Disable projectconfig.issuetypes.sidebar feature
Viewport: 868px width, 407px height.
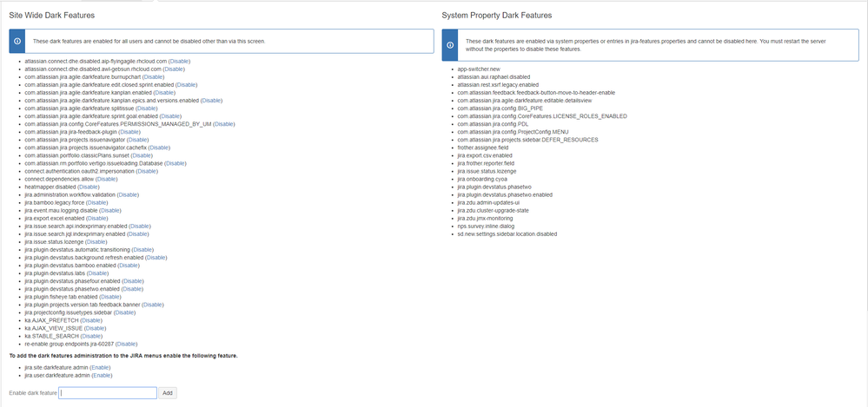pos(124,312)
